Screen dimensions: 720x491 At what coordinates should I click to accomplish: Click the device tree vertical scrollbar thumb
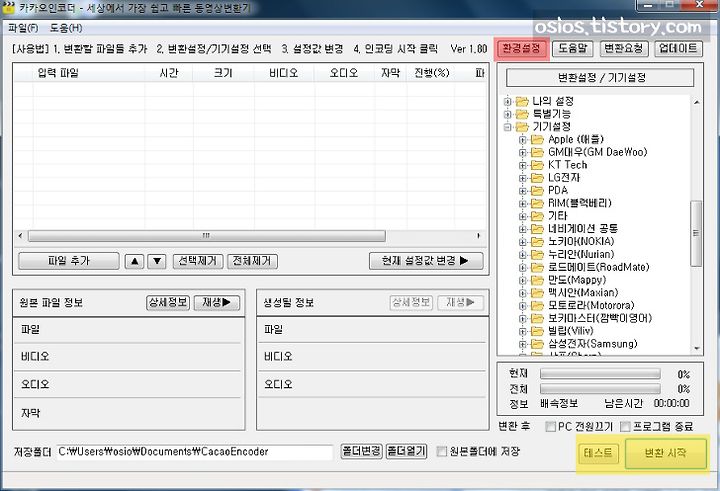pos(697,233)
